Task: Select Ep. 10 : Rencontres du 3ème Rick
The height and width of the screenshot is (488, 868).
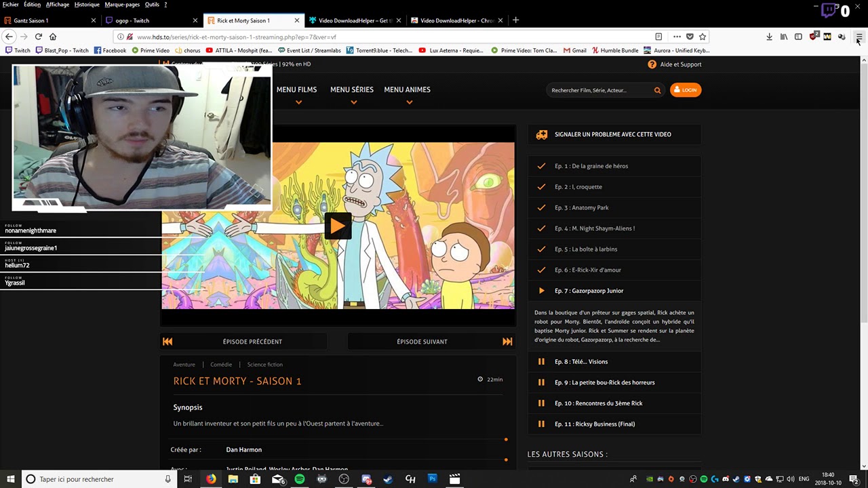Action: click(614, 403)
